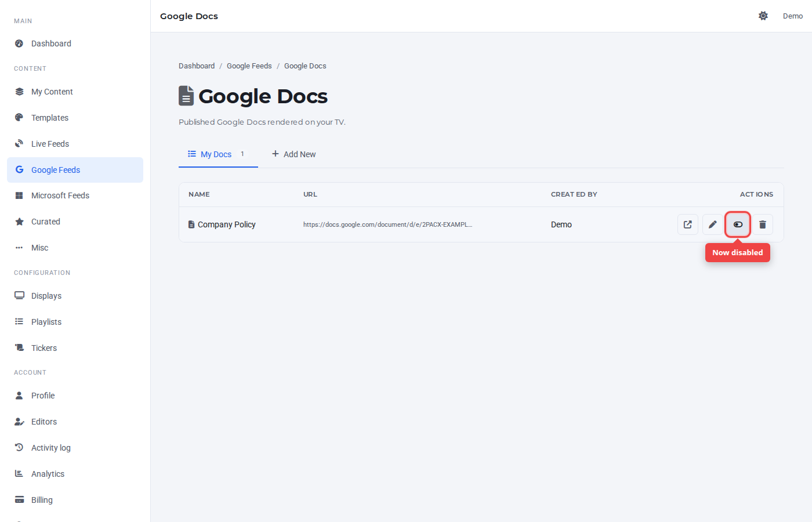Navigate to Templates in the sidebar
The width and height of the screenshot is (812, 522).
75,118
